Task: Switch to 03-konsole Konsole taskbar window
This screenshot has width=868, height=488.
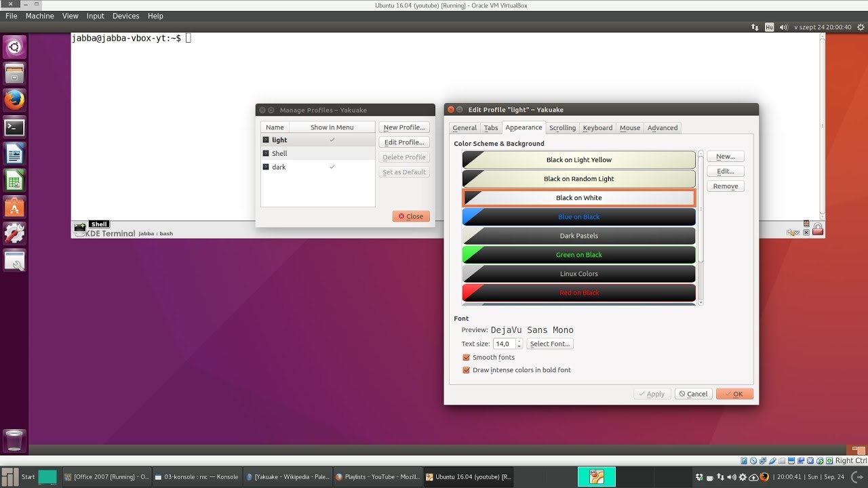Action: (197, 476)
